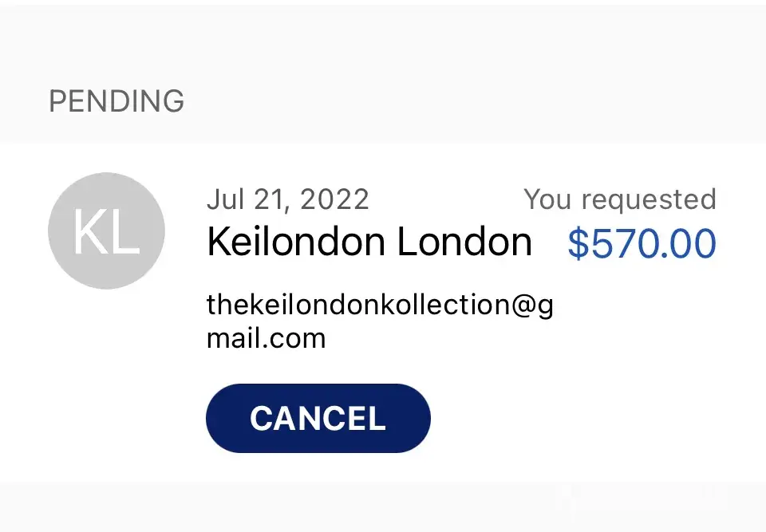
Task: Tap the Jul 21, 2022 date
Action: point(287,199)
